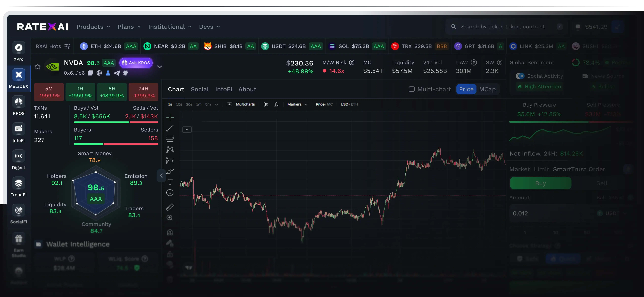
Task: Click the Buys/Sells volume ratio bar
Action: click(x=116, y=122)
